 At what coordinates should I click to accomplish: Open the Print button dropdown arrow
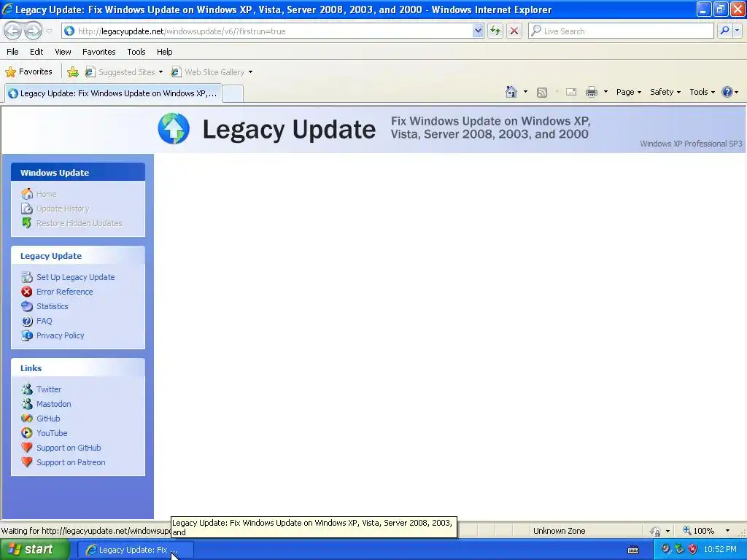[x=605, y=92]
